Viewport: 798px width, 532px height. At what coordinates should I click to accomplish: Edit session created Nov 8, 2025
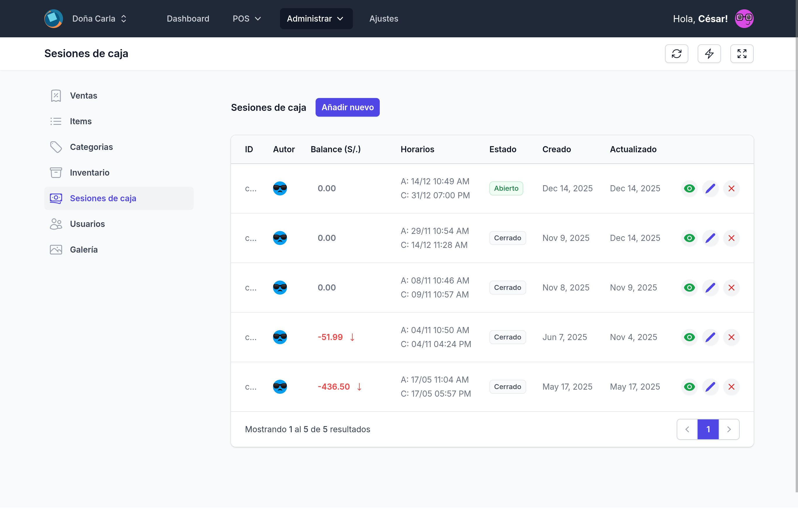pos(710,287)
